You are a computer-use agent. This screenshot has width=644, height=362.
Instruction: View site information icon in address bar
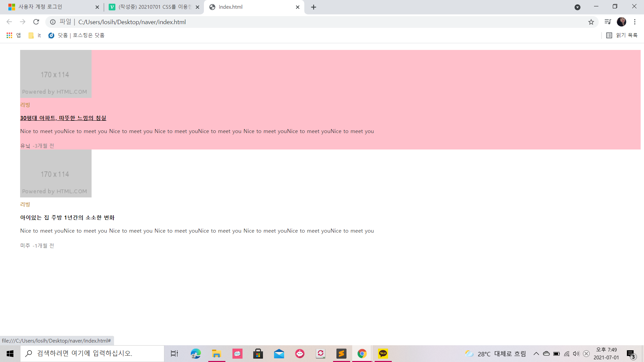pos(53,22)
